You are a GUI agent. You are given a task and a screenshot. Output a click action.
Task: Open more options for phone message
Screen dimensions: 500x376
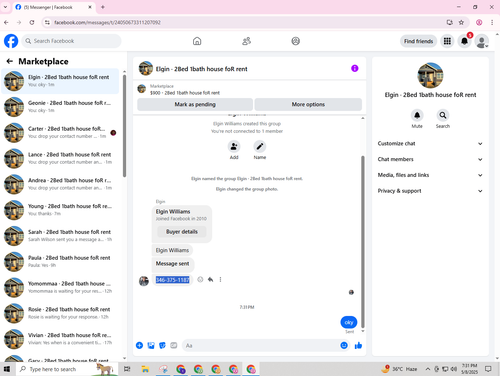click(x=220, y=280)
